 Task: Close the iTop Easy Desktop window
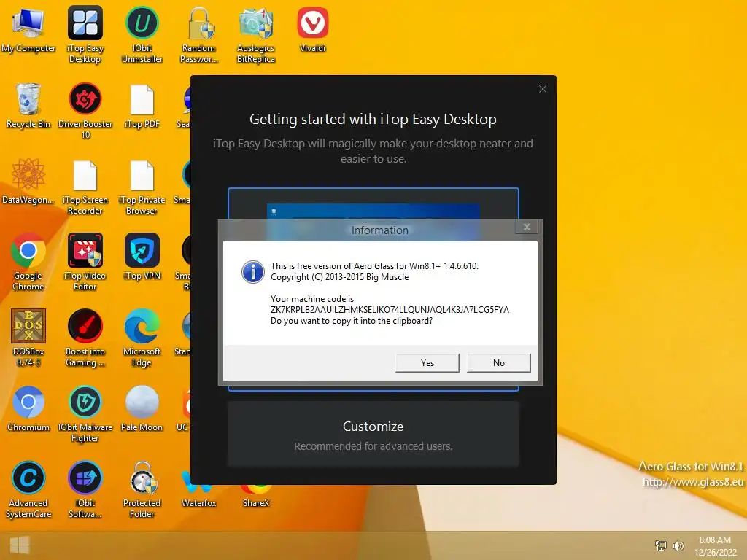click(543, 89)
